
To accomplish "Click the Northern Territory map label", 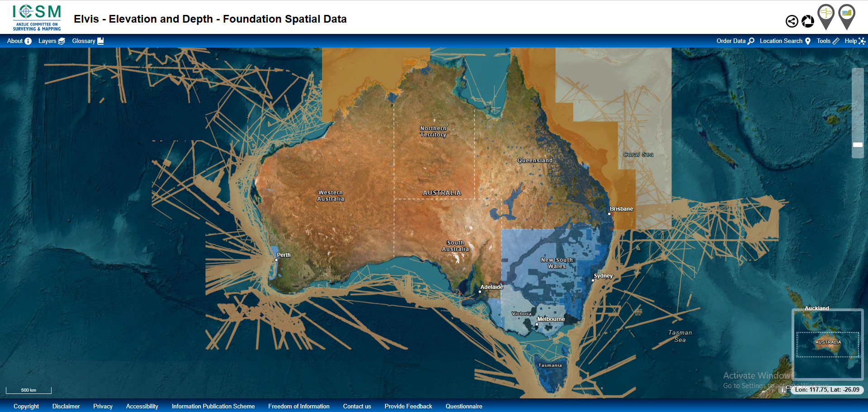I will 433,132.
